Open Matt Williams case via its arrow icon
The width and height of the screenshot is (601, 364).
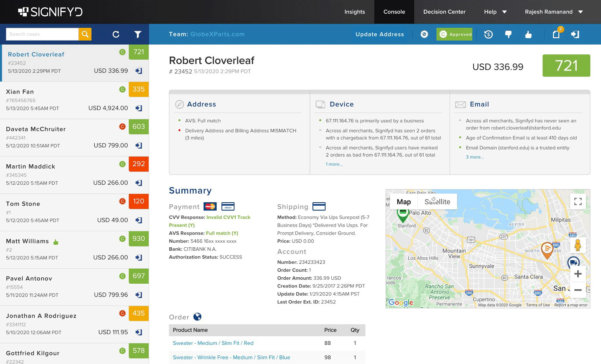(x=139, y=257)
